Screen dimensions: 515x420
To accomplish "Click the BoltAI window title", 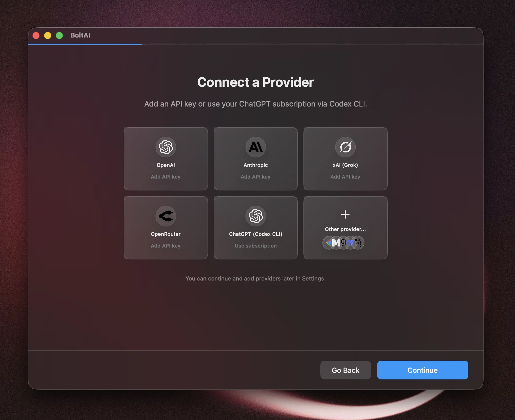I will [80, 35].
